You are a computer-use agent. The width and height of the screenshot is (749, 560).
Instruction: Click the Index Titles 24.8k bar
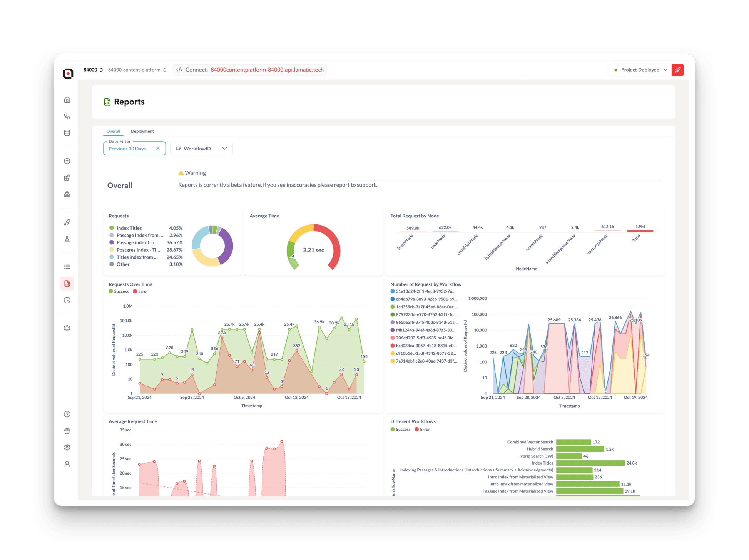pyautogui.click(x=590, y=463)
